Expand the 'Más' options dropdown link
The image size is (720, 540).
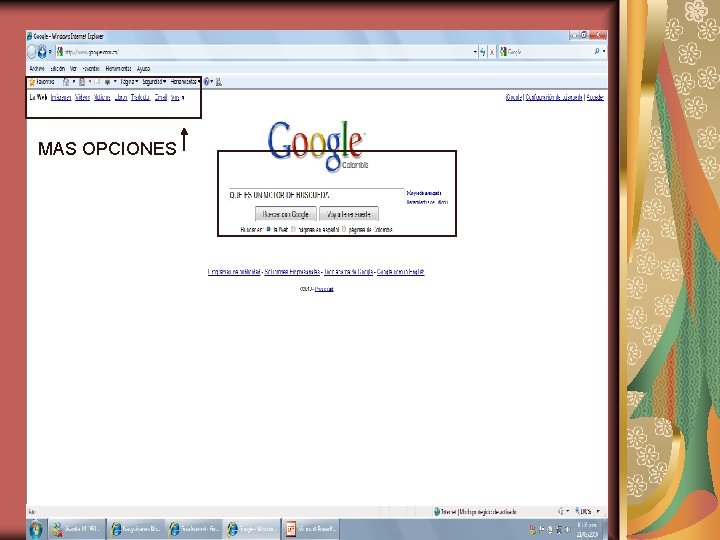(x=177, y=97)
